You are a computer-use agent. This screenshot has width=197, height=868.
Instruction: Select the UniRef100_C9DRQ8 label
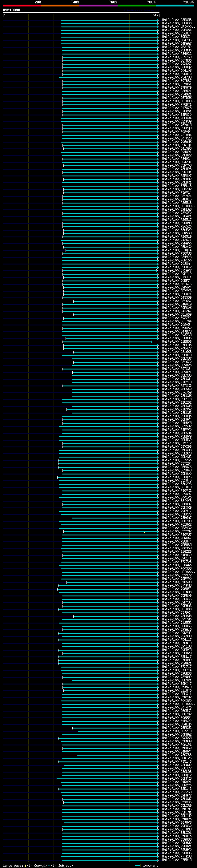pyautogui.click(x=177, y=128)
